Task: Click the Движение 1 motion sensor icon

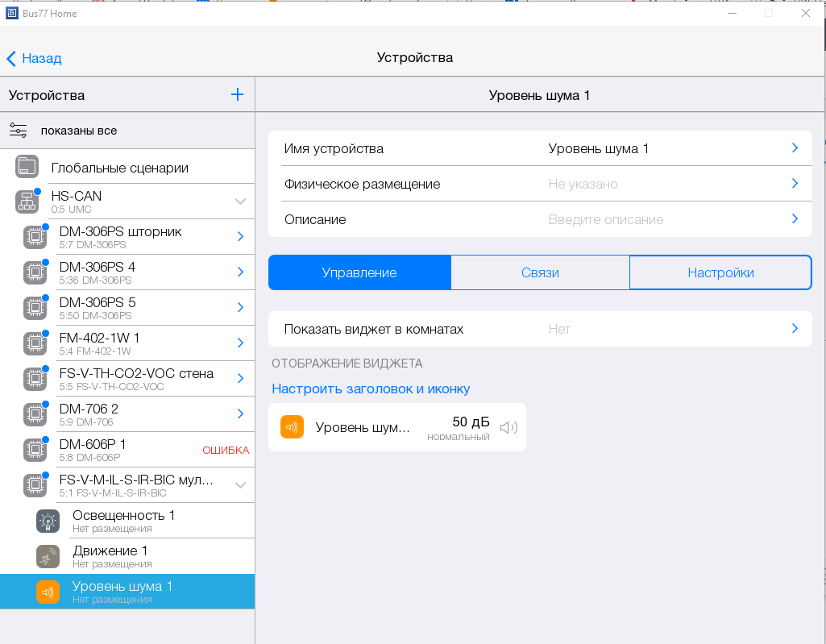Action: pyautogui.click(x=48, y=556)
